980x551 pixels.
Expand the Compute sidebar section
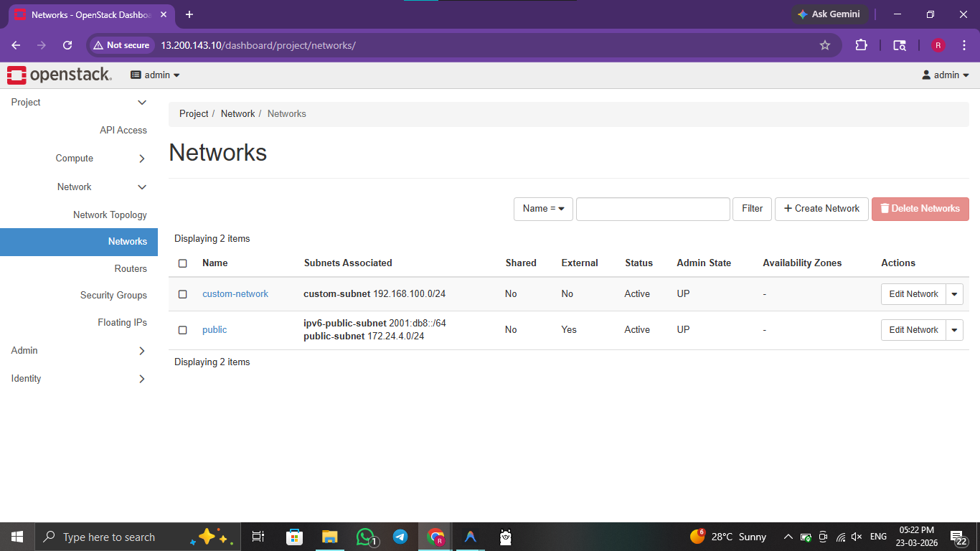tap(79, 159)
